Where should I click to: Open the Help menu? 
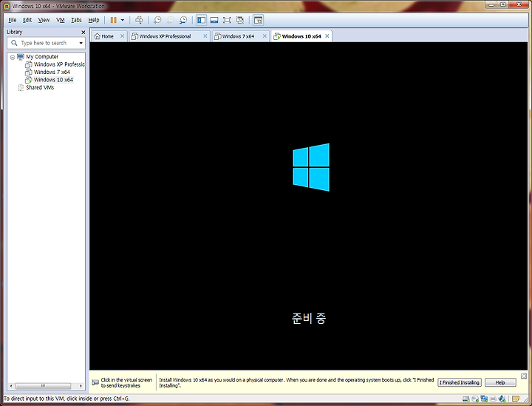94,20
